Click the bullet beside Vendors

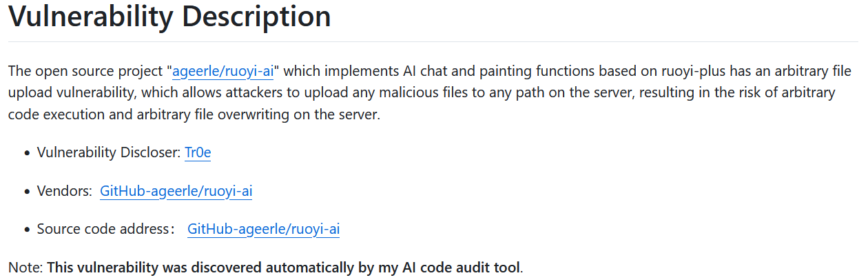pos(26,192)
